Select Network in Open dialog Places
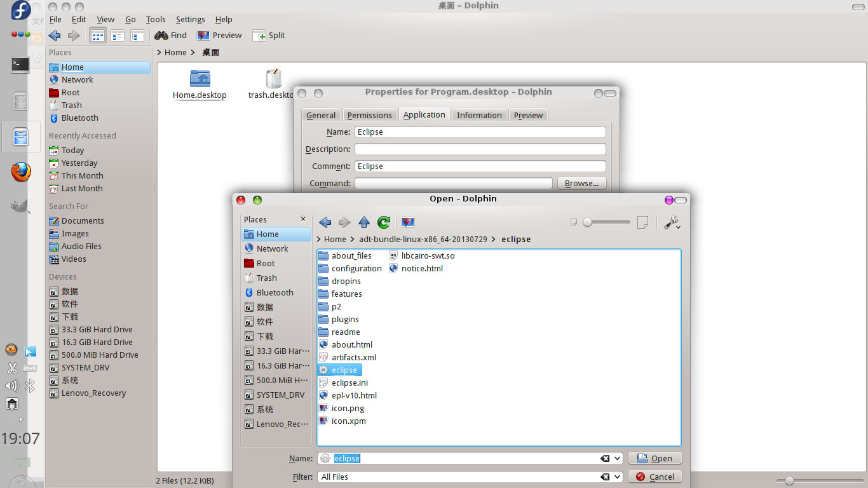The width and height of the screenshot is (868, 488). coord(272,248)
